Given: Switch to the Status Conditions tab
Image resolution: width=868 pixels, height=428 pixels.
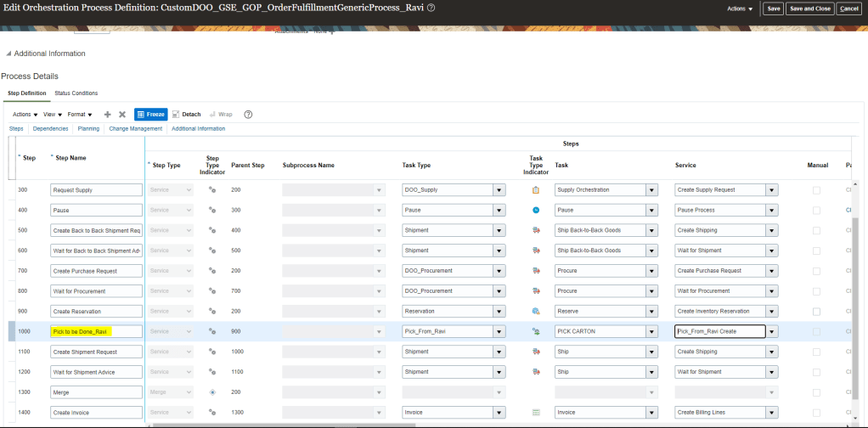Looking at the screenshot, I should pyautogui.click(x=76, y=93).
